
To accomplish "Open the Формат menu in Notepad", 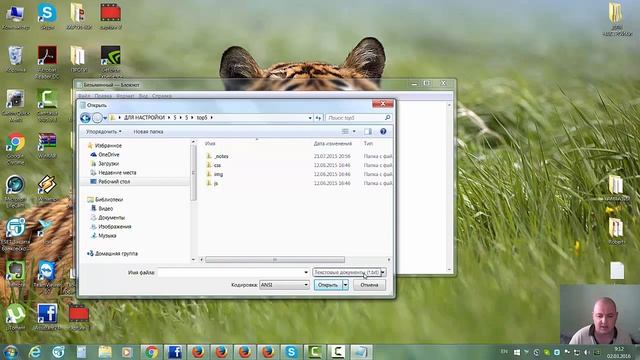I will (125, 96).
